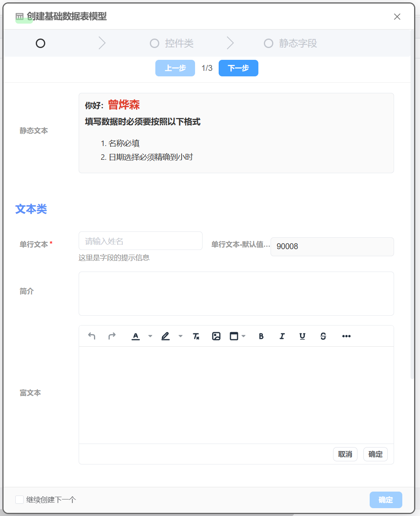This screenshot has height=516, width=420.
Task: Open the more options ellipsis in editor toolbar
Action: pyautogui.click(x=346, y=336)
